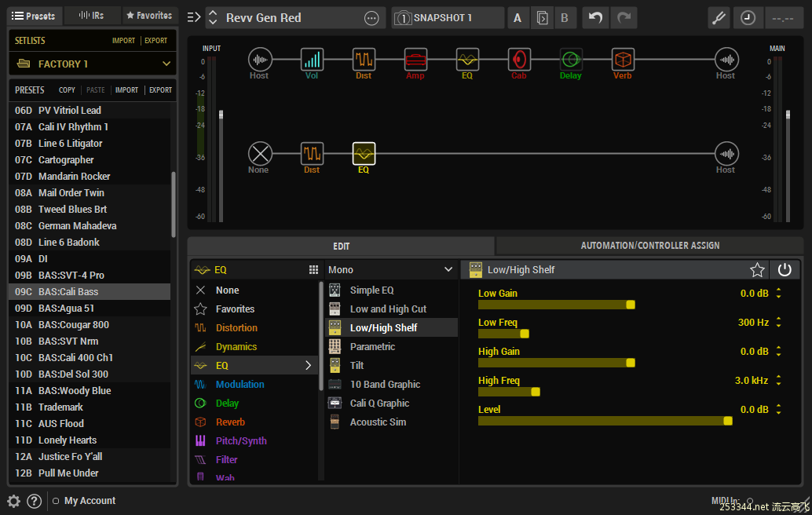This screenshot has width=812, height=515.
Task: Open settings gear icon
Action: tap(13, 501)
